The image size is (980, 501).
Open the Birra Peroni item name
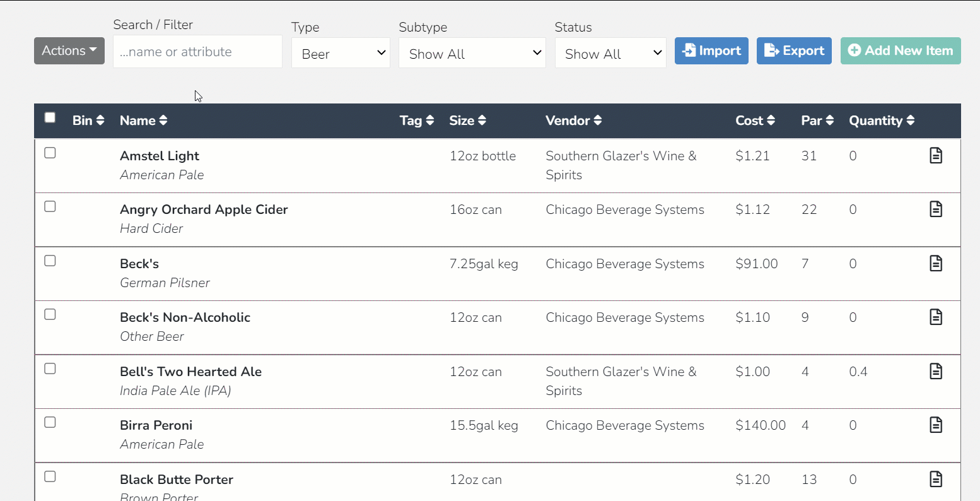point(156,425)
